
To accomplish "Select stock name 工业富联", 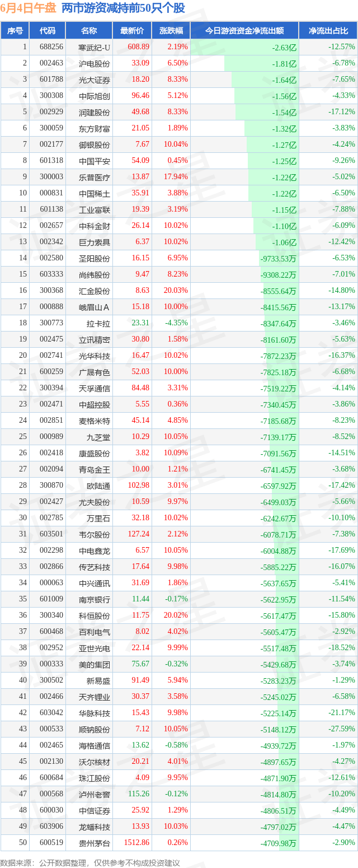I will 95,209.
